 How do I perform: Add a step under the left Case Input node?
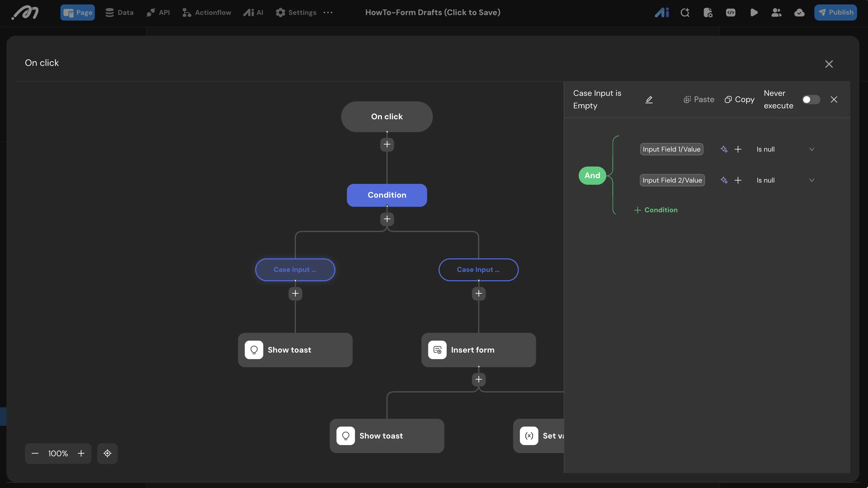(295, 294)
